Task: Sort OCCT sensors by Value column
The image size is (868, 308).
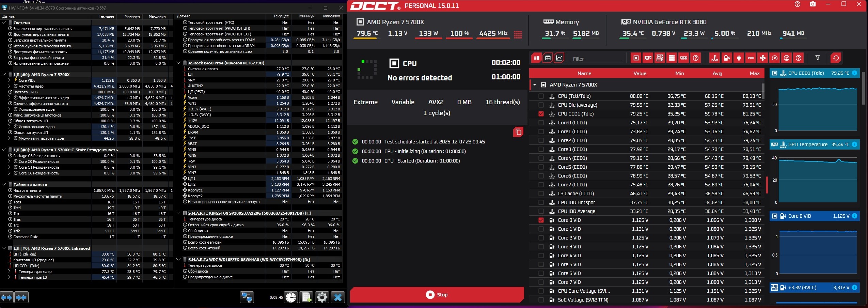Action: point(640,73)
